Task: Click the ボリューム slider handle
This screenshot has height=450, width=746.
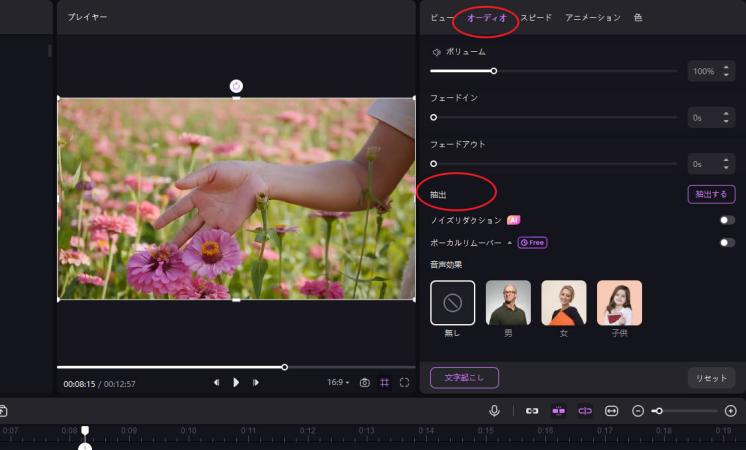Action: tap(494, 71)
